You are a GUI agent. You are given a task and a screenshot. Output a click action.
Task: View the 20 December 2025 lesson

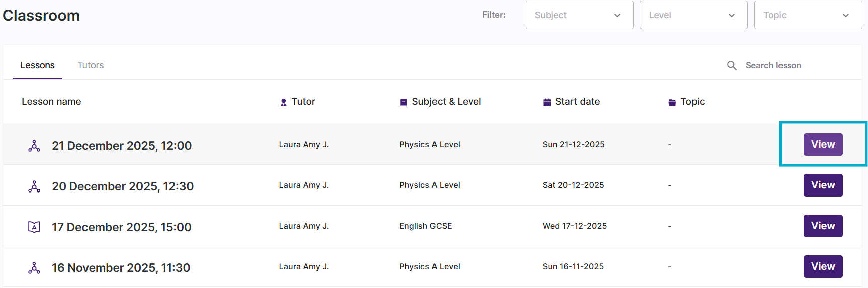(823, 185)
